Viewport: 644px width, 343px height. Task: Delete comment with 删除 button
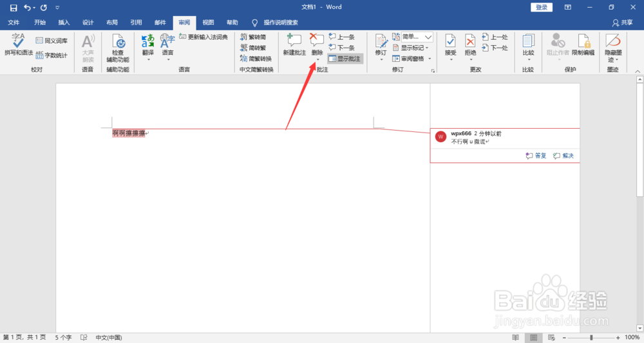pos(317,44)
